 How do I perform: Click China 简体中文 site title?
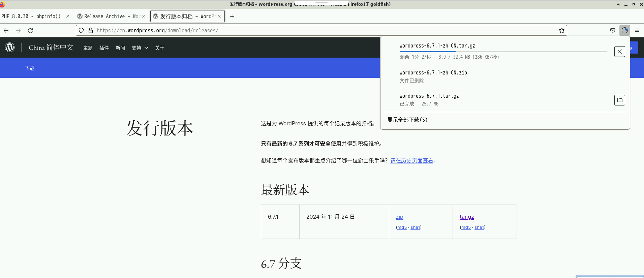(x=51, y=48)
